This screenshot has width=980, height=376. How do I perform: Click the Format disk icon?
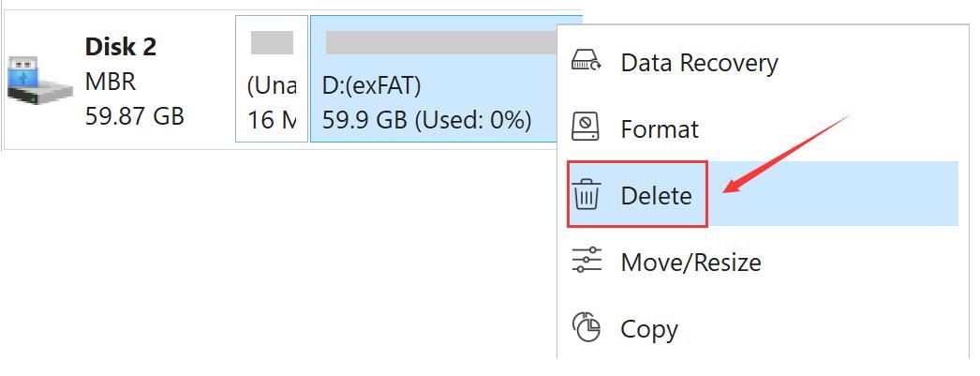(x=587, y=128)
